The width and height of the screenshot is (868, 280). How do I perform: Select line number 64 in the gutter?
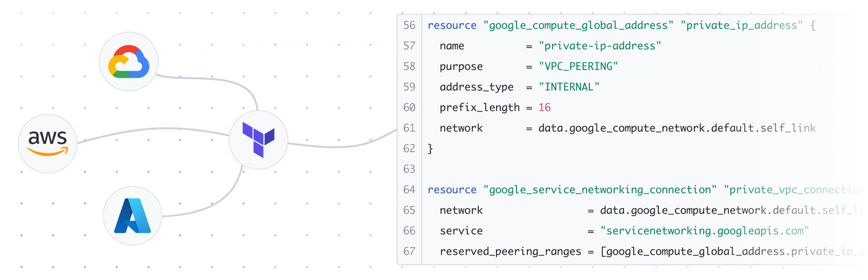[409, 189]
